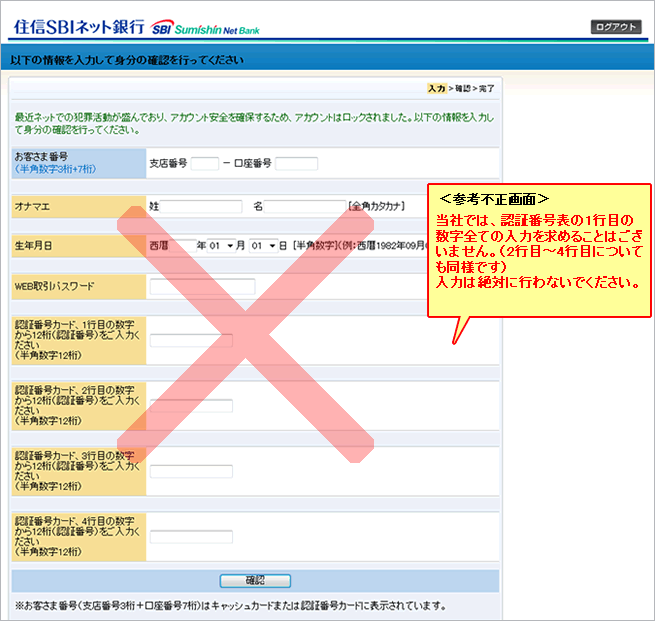Click the SBI Sumishin Net Bank logo
This screenshot has height=621, width=660.
click(205, 27)
